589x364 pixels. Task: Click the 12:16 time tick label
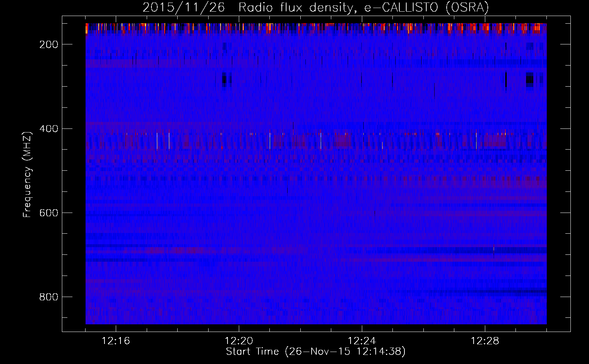(x=116, y=341)
